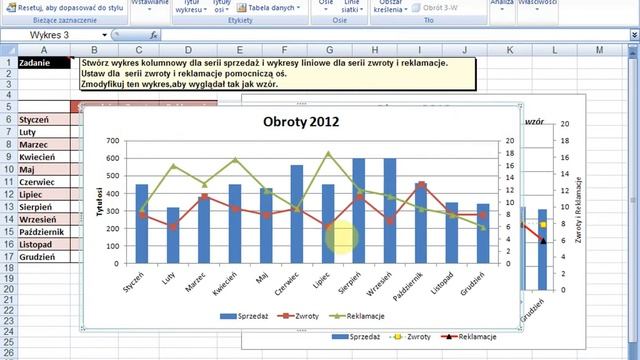Select the Sierpień cell in column A

[44, 207]
